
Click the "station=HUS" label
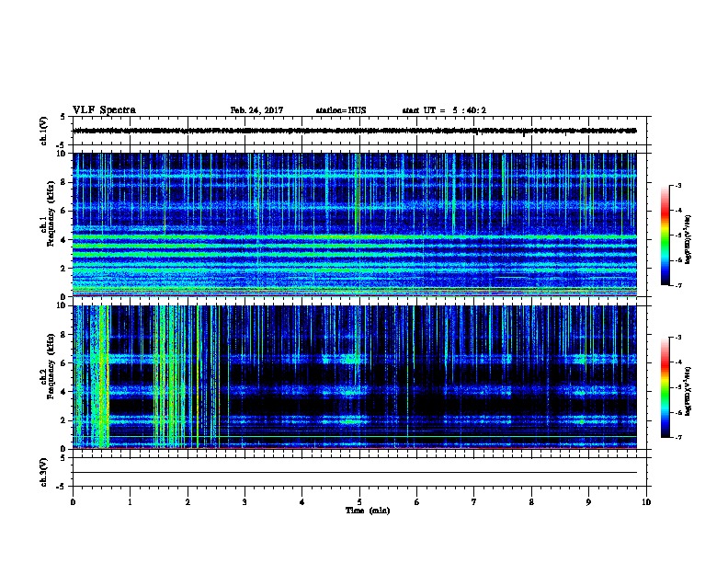pos(341,110)
